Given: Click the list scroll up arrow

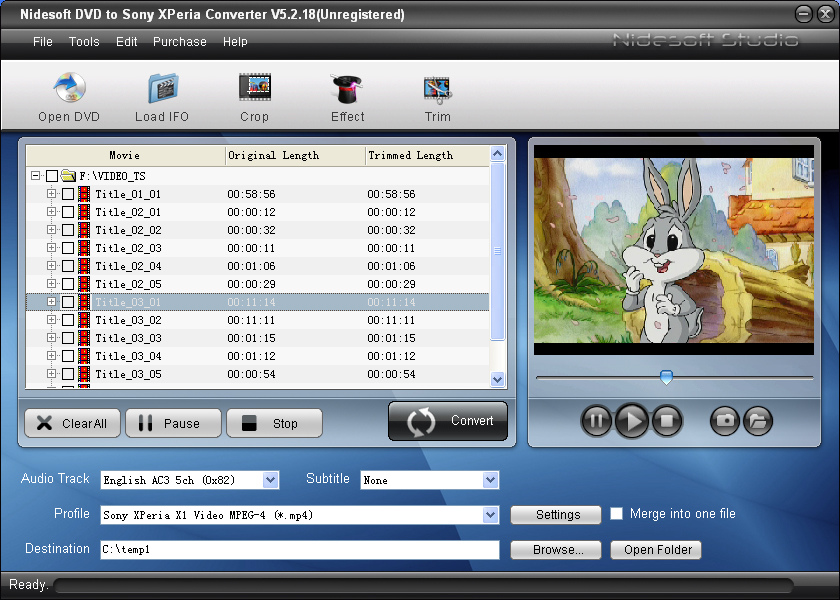Looking at the screenshot, I should [x=498, y=154].
